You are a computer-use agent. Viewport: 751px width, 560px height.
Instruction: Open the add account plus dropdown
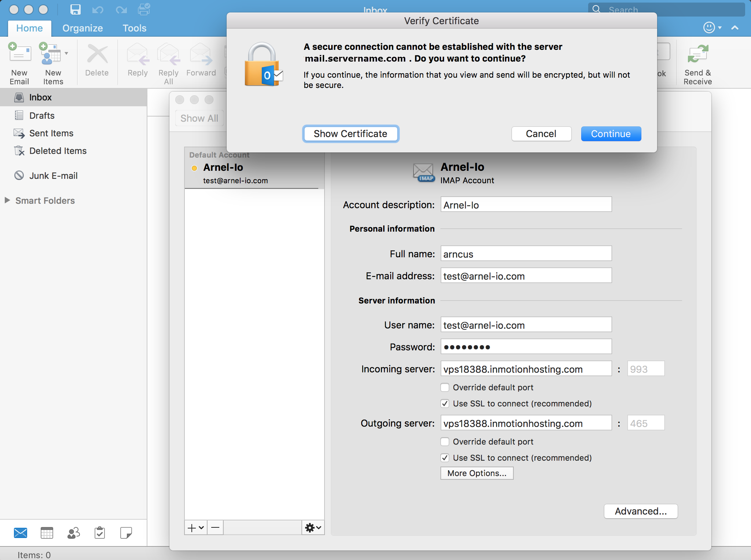195,528
